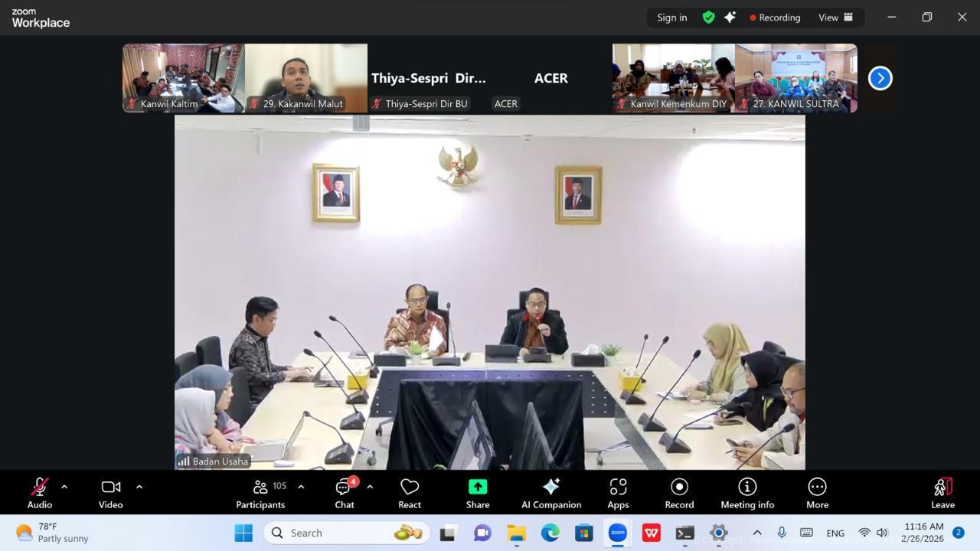Image resolution: width=980 pixels, height=551 pixels.
Task: Open the Participants list panel
Action: [x=260, y=493]
